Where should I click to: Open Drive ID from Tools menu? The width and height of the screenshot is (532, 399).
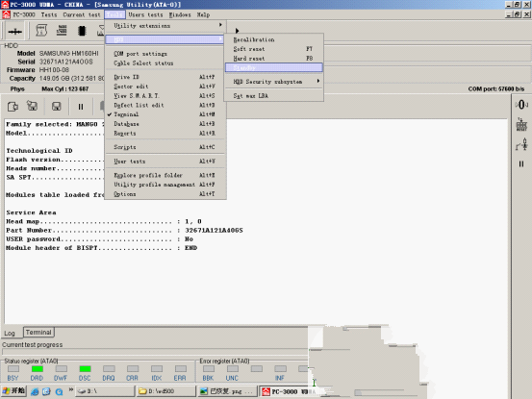coord(165,77)
